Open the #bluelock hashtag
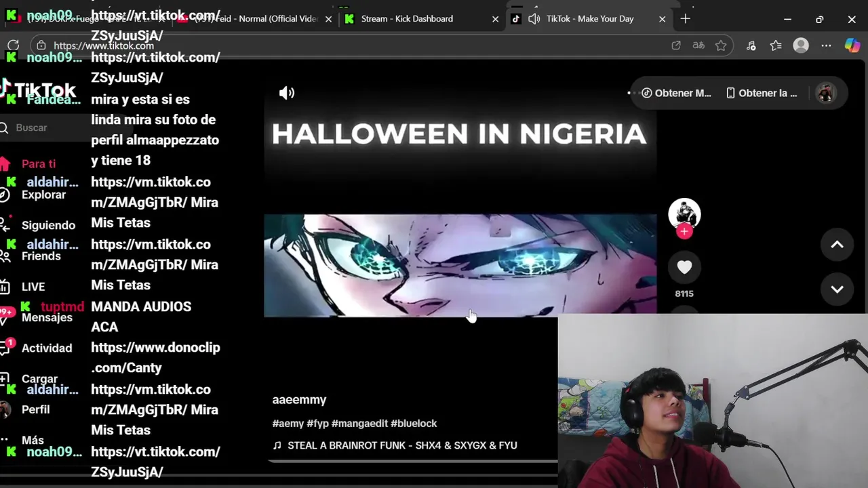This screenshot has height=488, width=868. click(x=414, y=424)
